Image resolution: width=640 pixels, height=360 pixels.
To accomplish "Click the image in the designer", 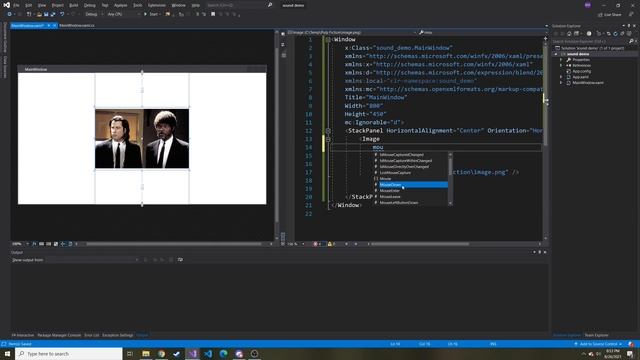I will (142, 138).
